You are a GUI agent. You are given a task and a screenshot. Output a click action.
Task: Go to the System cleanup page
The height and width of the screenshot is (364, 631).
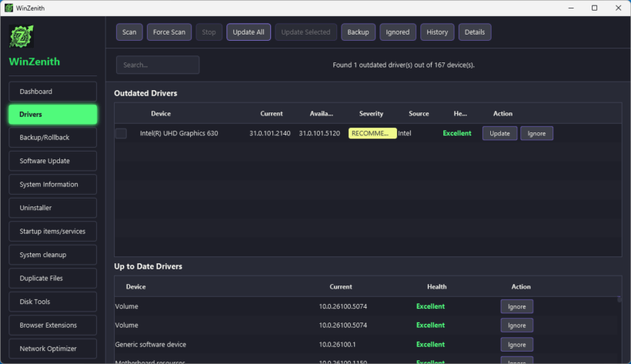(x=53, y=255)
